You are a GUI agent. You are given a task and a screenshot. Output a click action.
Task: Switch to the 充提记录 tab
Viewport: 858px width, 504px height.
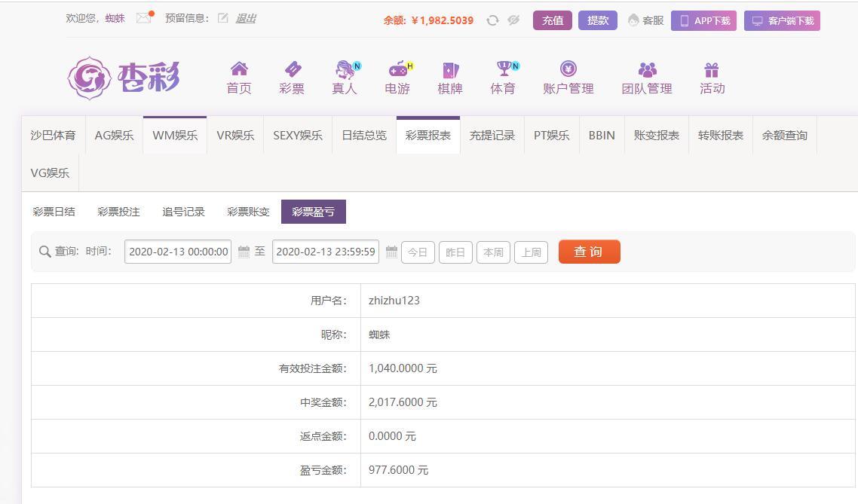click(x=492, y=136)
